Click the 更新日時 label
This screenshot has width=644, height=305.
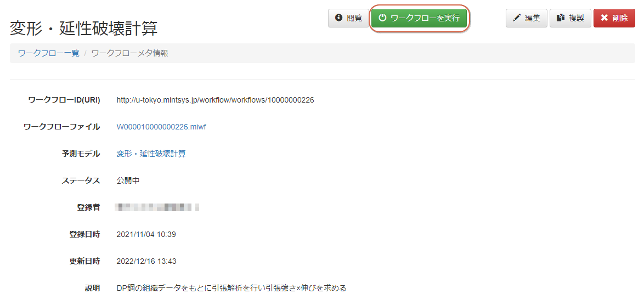84,261
